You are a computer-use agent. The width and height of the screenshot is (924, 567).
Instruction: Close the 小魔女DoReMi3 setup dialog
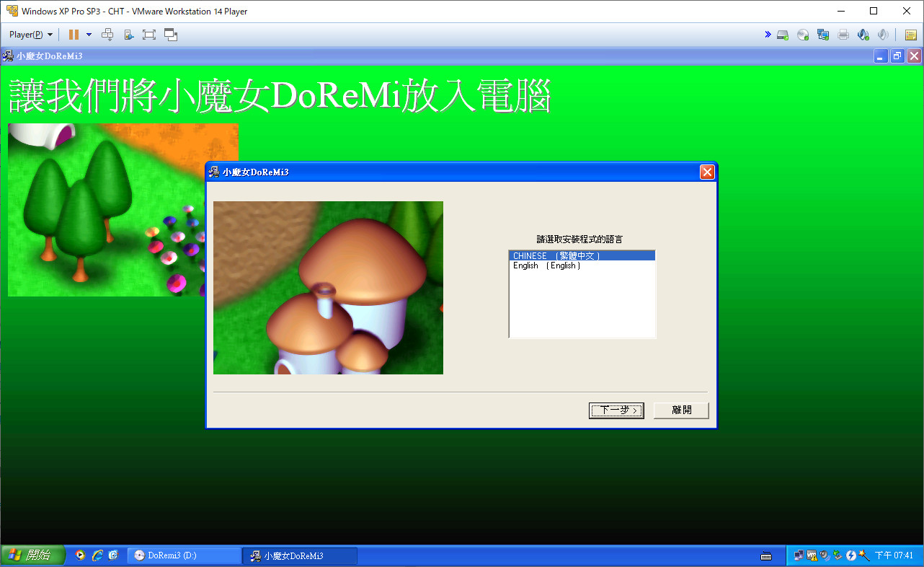[x=707, y=172]
